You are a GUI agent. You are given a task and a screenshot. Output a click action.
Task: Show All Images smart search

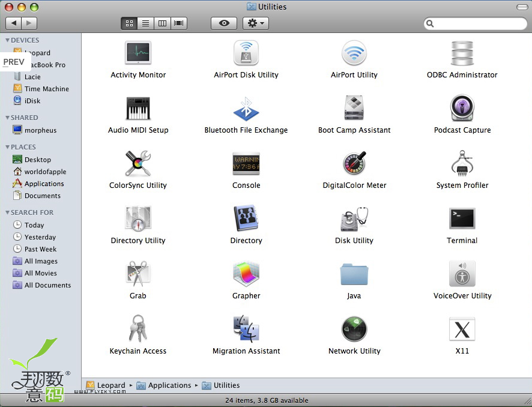point(41,261)
